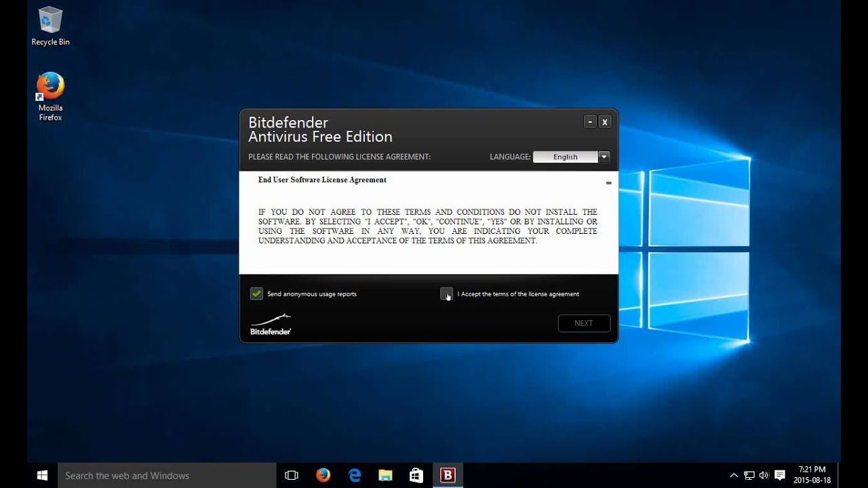Click the Show desktop strip beside the clock
The height and width of the screenshot is (488, 868).
click(839, 475)
